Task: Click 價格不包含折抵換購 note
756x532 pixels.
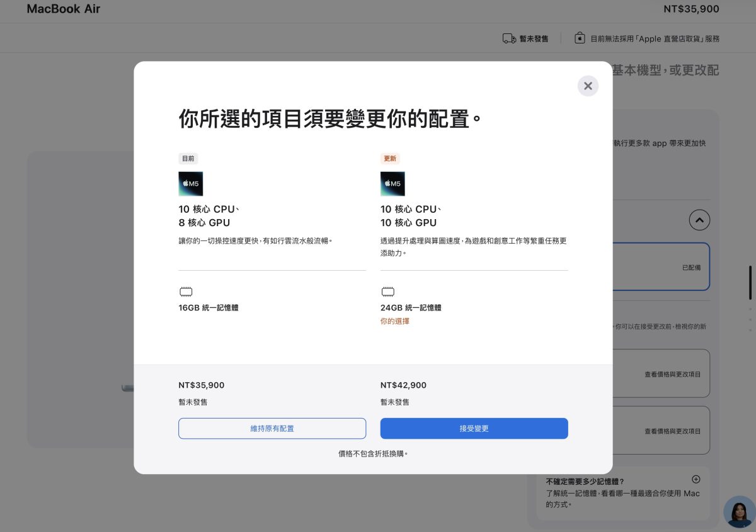Action: point(373,453)
